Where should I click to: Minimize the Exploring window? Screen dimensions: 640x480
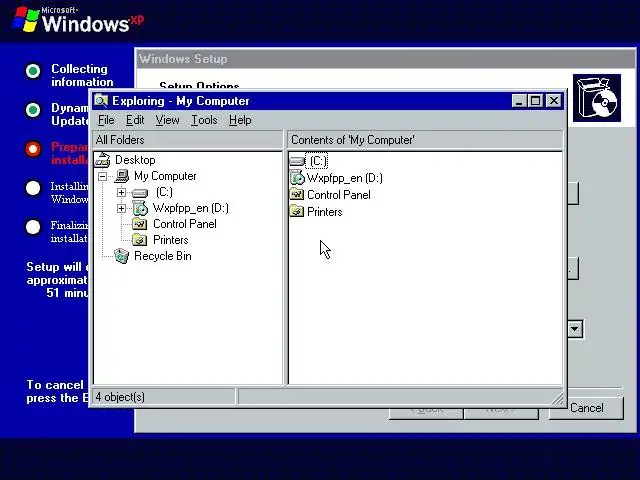pyautogui.click(x=519, y=101)
